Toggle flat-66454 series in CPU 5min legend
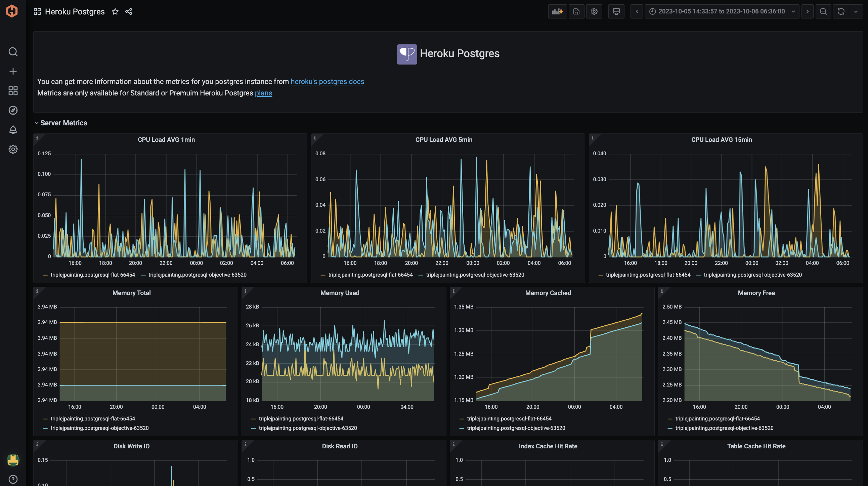 (x=370, y=275)
